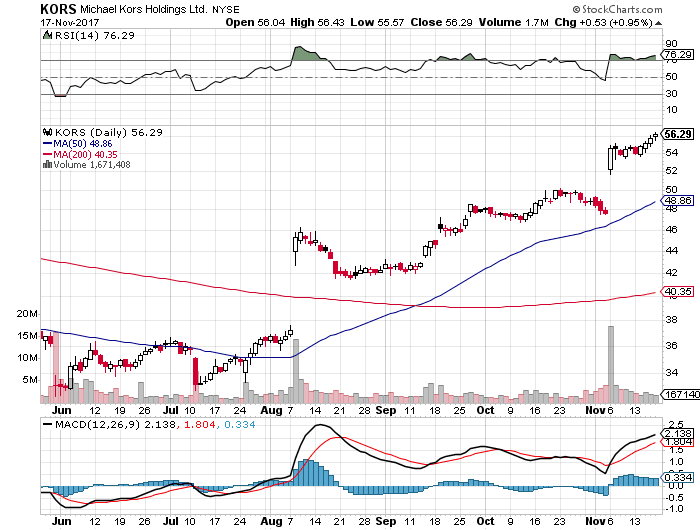This screenshot has height=530, width=700.
Task: Click the blue MA(50) legend line
Action: pyautogui.click(x=47, y=144)
